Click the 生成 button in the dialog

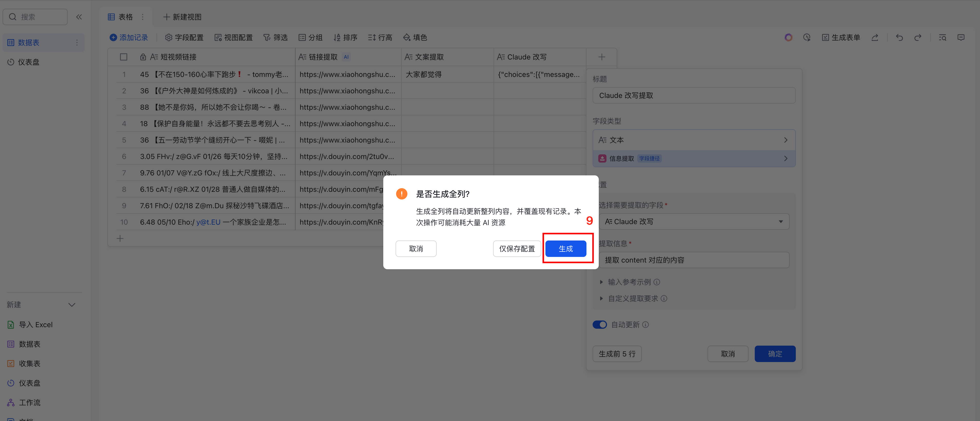(566, 249)
